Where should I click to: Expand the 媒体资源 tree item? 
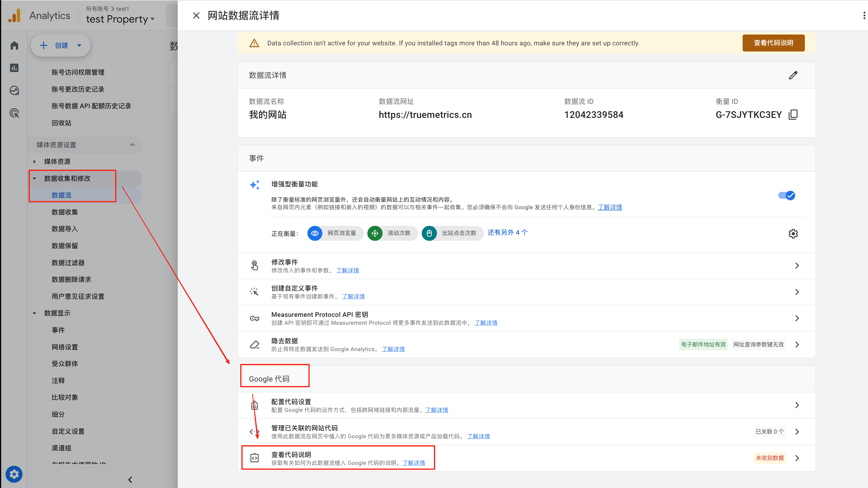point(34,161)
